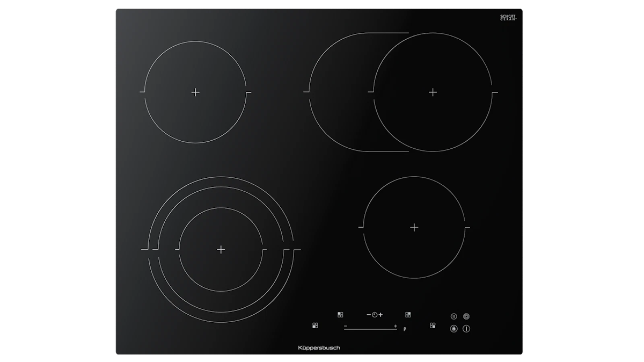Screen dimensions: 644x362
Task: Switch hob on with the power icon
Action: 466,329
